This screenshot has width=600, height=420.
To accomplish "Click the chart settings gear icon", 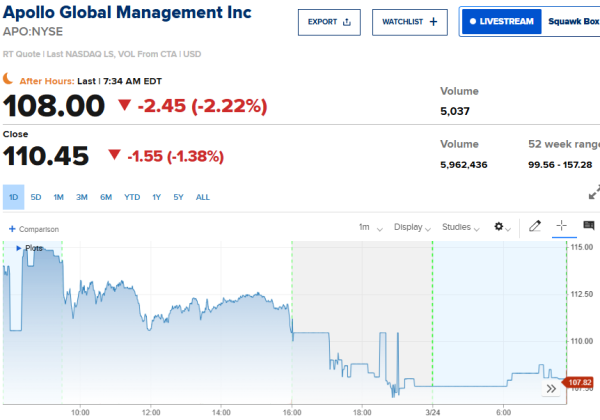I will [501, 227].
